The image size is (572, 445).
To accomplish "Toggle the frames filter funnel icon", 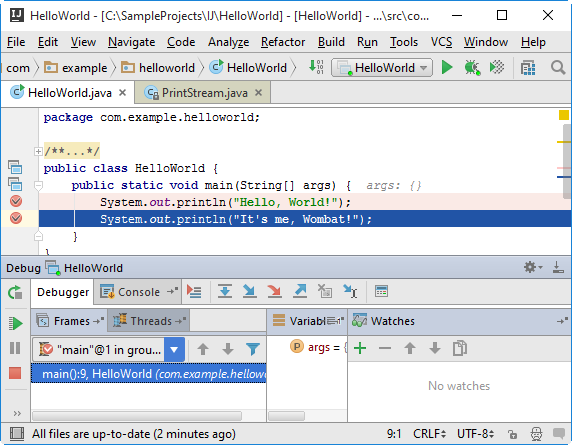I will click(253, 349).
